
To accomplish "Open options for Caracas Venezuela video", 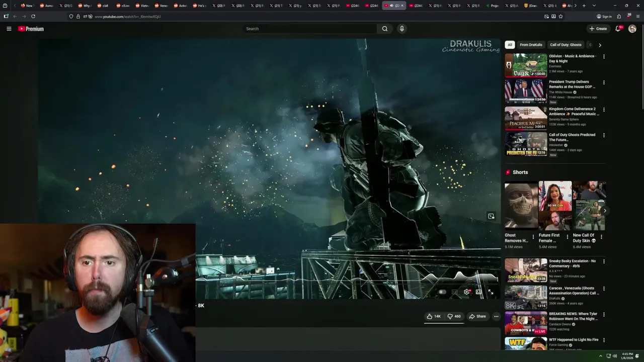I will tap(604, 289).
